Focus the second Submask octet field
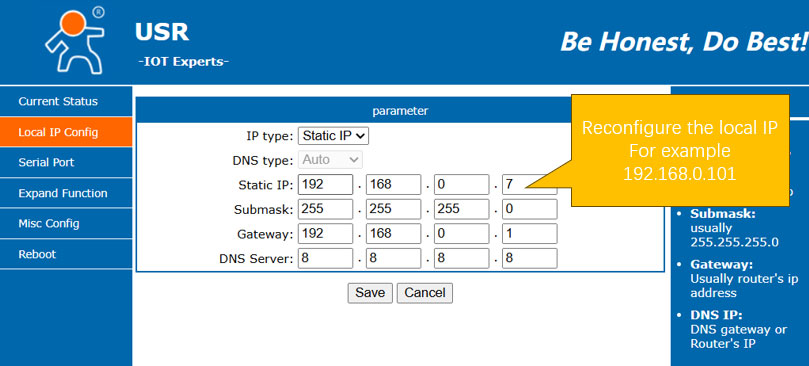 394,209
